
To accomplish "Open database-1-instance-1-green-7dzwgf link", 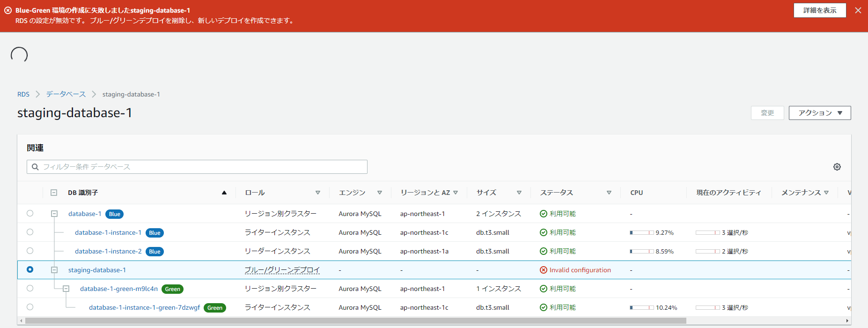I will coord(145,307).
